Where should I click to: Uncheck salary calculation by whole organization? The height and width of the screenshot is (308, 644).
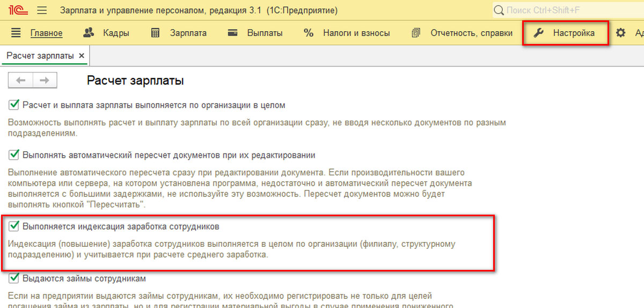click(x=14, y=105)
